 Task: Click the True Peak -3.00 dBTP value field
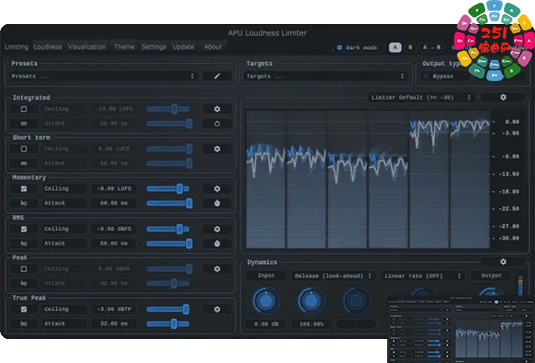114,309
